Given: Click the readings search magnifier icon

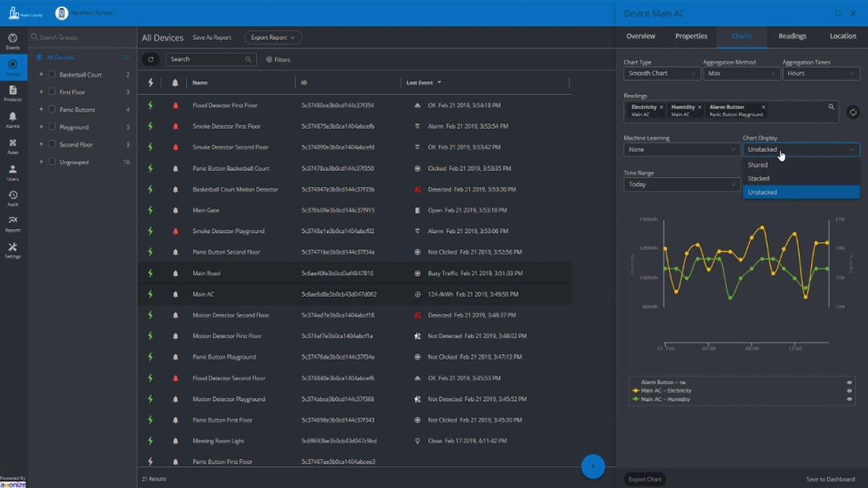Looking at the screenshot, I should (831, 107).
